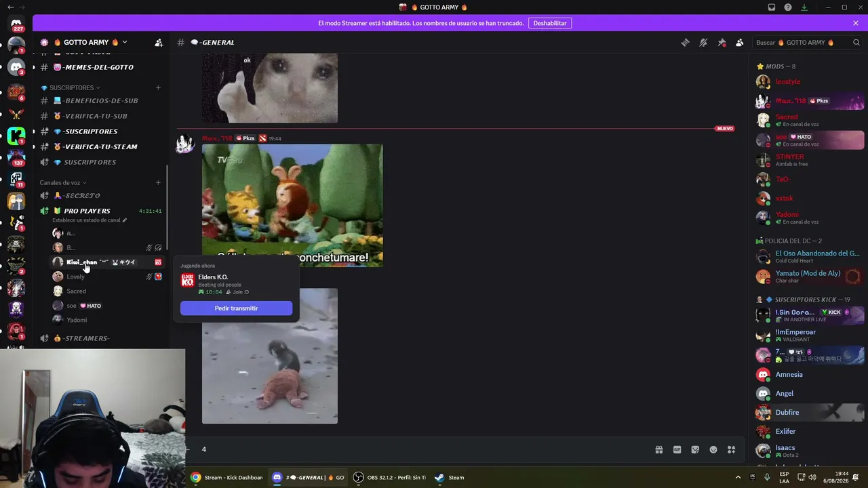This screenshot has height=488, width=868.
Task: Search in GOTTO ARMY search field
Action: point(808,43)
